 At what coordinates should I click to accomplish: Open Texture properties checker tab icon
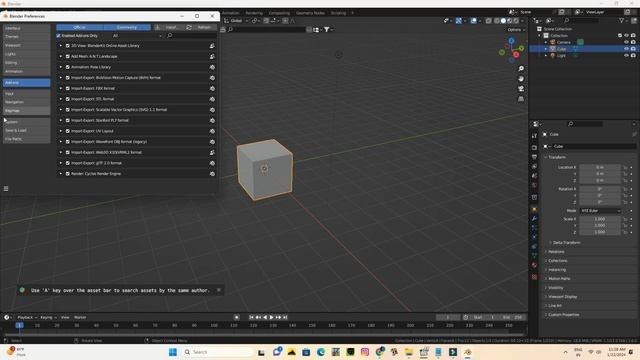[534, 277]
